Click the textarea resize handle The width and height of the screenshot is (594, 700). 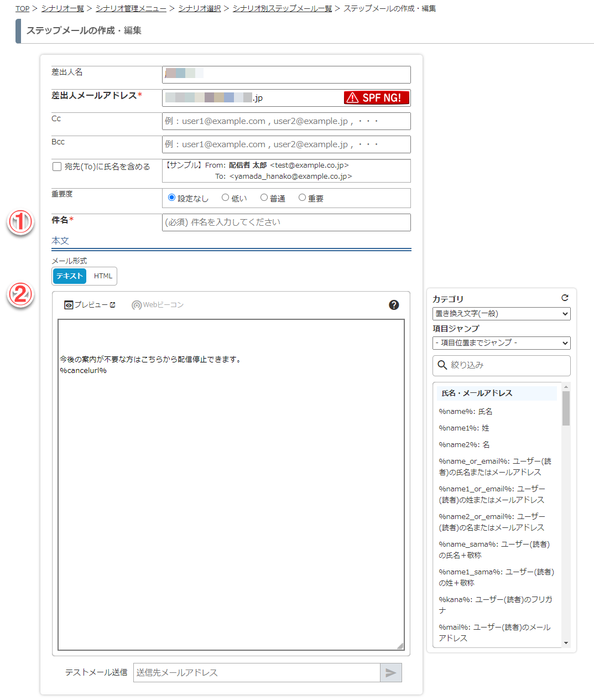click(x=400, y=646)
